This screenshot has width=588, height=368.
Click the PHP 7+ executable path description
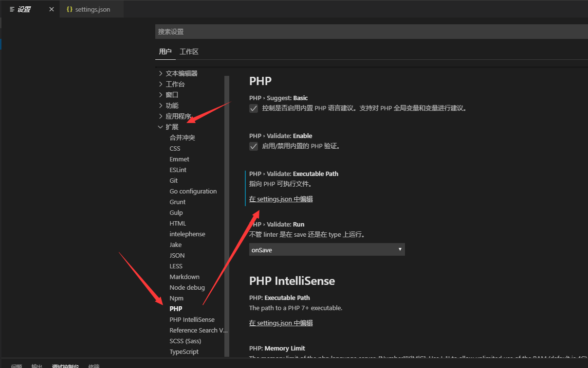point(296,308)
